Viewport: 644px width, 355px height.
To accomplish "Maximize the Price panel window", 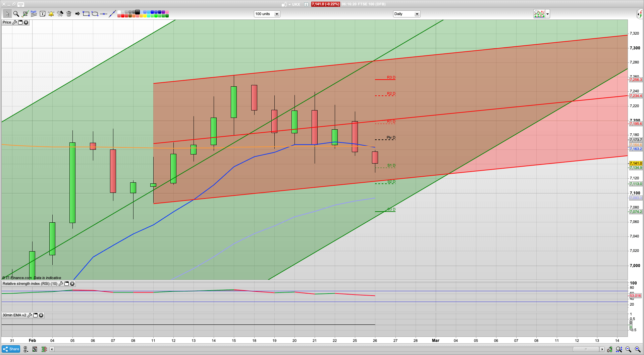I will point(20,23).
